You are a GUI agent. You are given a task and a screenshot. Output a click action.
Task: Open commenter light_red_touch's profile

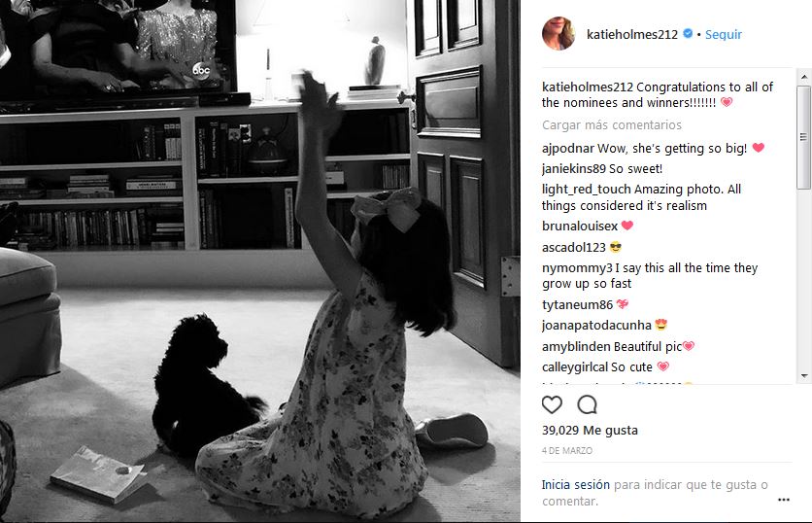click(587, 190)
